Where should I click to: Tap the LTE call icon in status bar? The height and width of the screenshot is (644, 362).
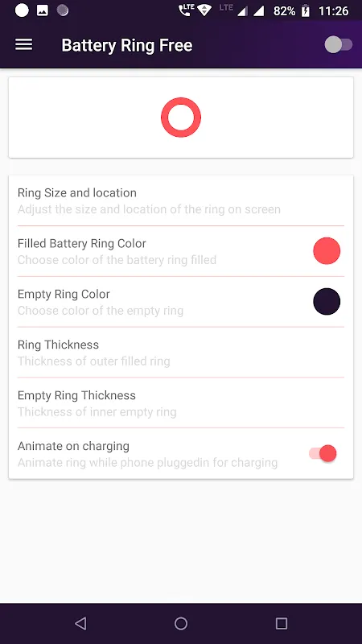point(186,10)
